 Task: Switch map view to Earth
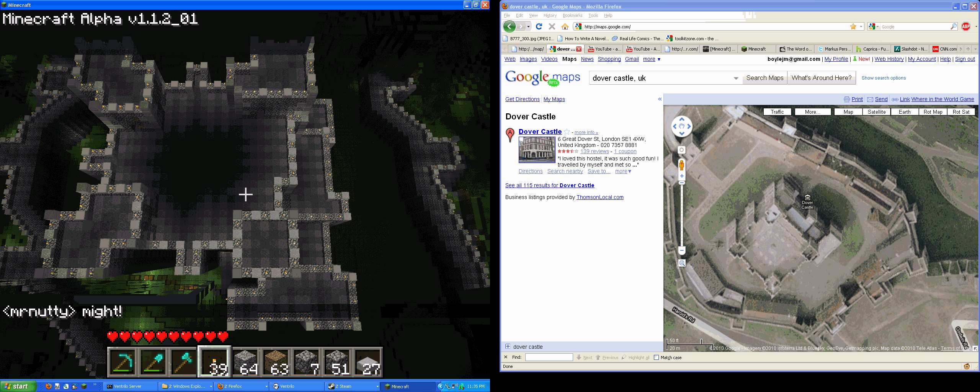point(905,112)
